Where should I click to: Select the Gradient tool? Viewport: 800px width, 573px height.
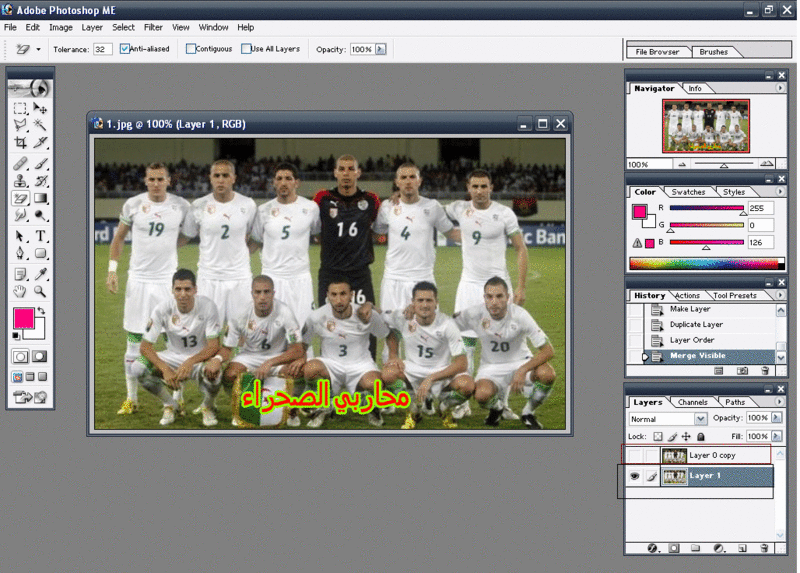[x=40, y=198]
